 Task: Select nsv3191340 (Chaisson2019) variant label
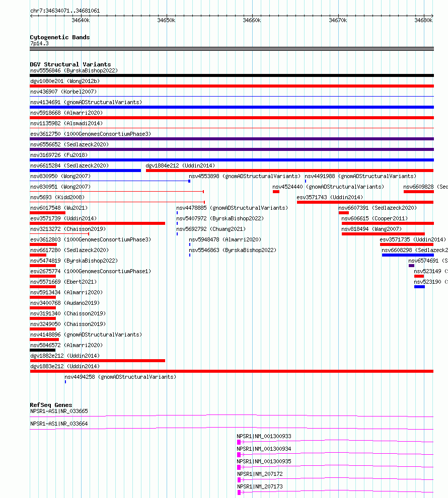[68, 313]
